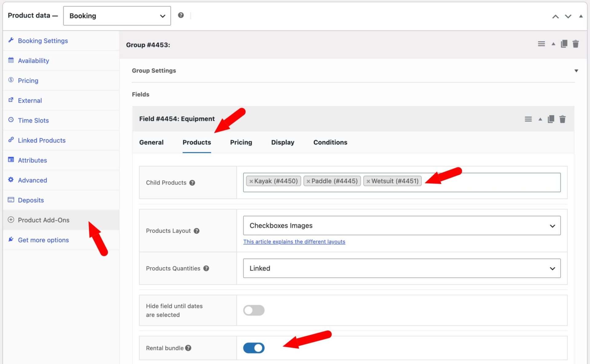
Task: Click the help icon next to Booking dropdown
Action: pyautogui.click(x=181, y=15)
